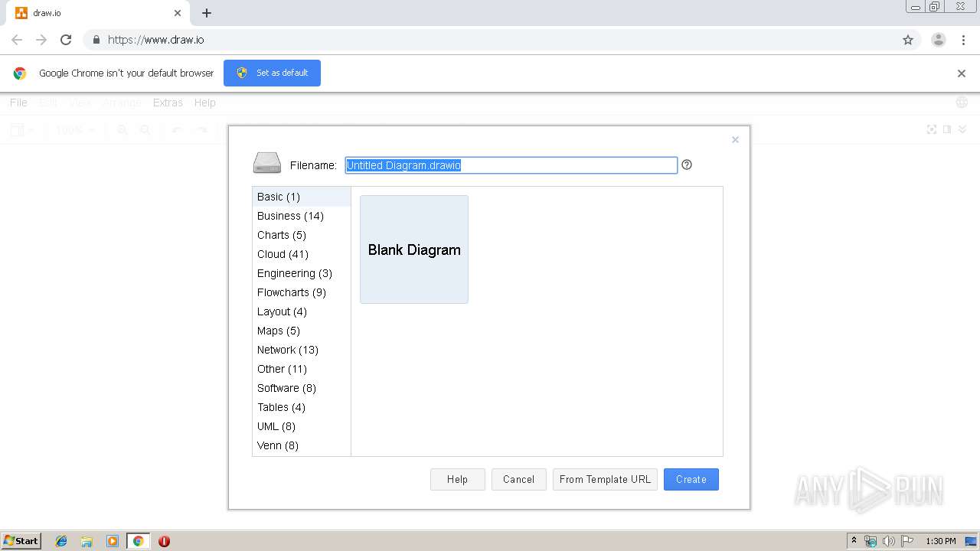Select the Blank Diagram template
This screenshot has width=980, height=551.
414,249
